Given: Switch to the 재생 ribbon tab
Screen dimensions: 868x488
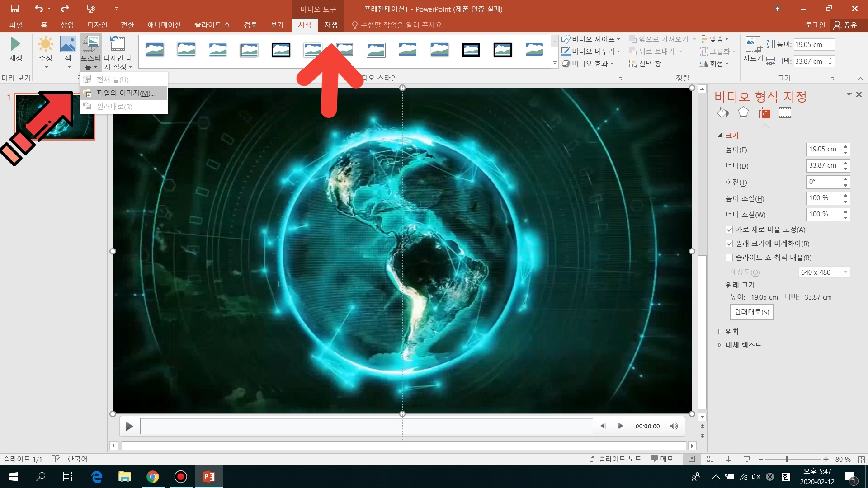Looking at the screenshot, I should point(331,25).
